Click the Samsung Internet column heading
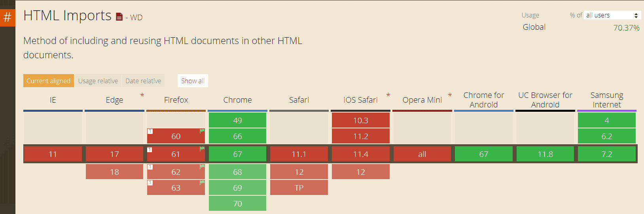The height and width of the screenshot is (214, 644). tap(607, 100)
